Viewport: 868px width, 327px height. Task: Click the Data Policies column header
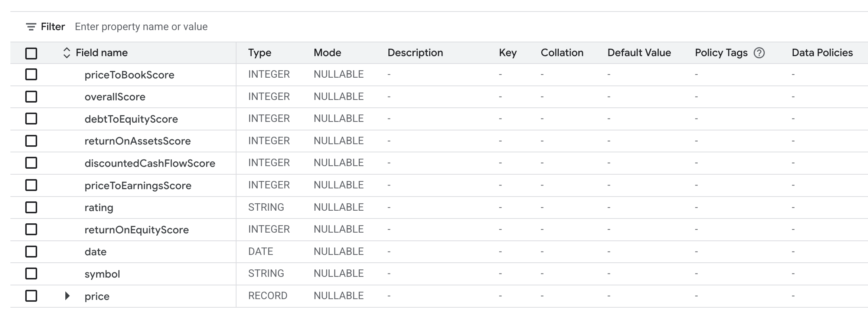point(822,53)
